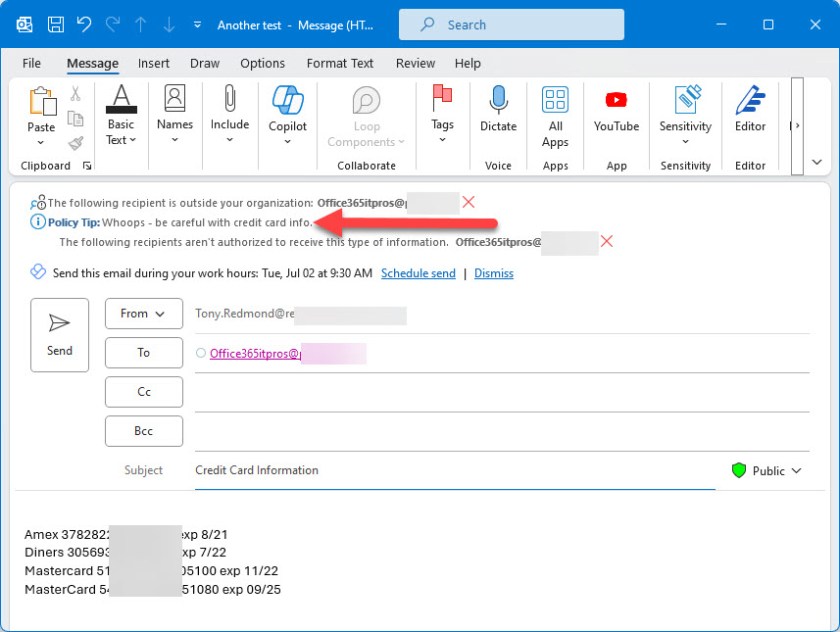Click the To button
The width and height of the screenshot is (840, 632).
144,352
